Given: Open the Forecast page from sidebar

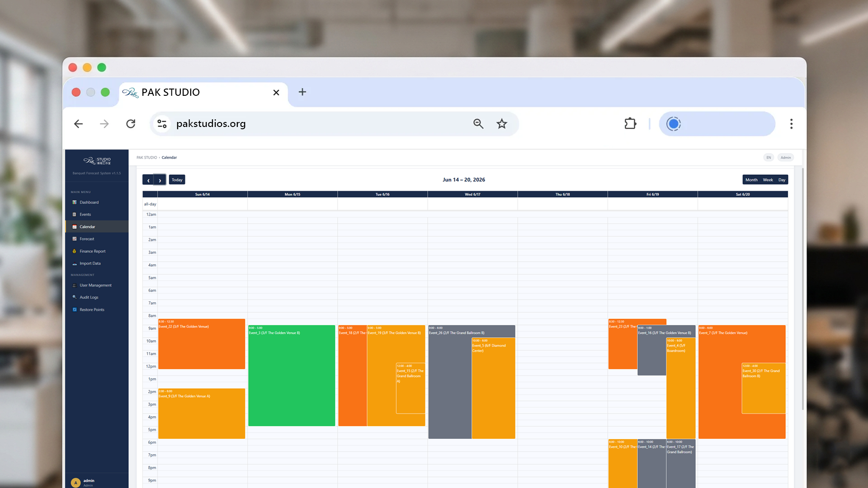Looking at the screenshot, I should pos(97,239).
